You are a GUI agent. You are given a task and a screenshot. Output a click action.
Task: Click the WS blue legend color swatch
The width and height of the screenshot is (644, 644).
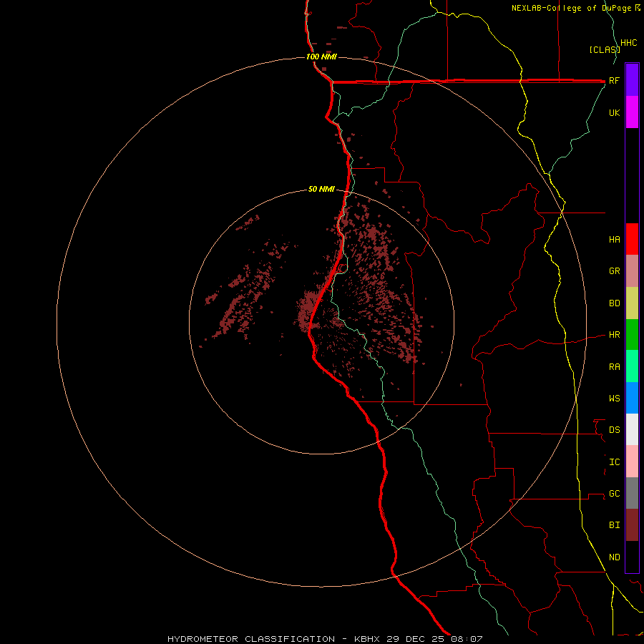click(x=632, y=398)
